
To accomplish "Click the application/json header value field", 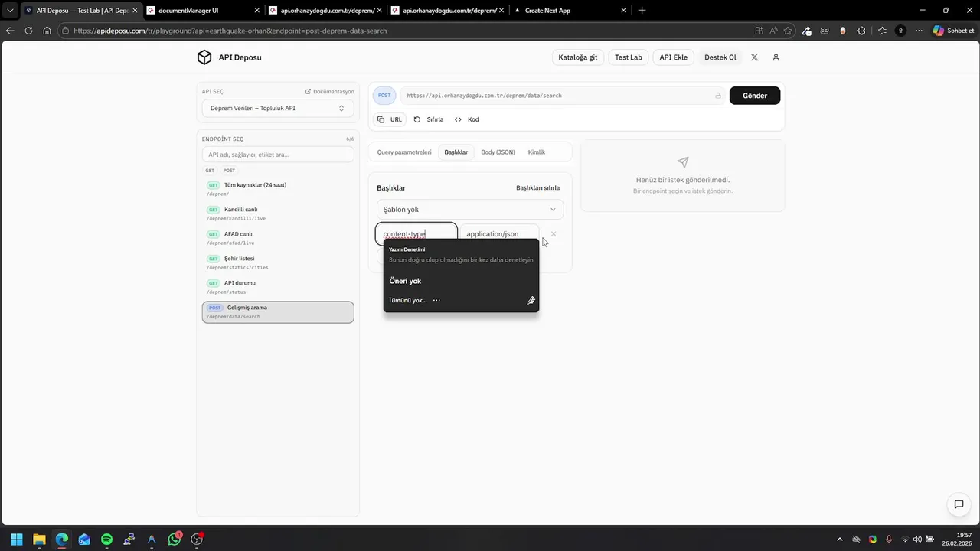I will tap(500, 234).
